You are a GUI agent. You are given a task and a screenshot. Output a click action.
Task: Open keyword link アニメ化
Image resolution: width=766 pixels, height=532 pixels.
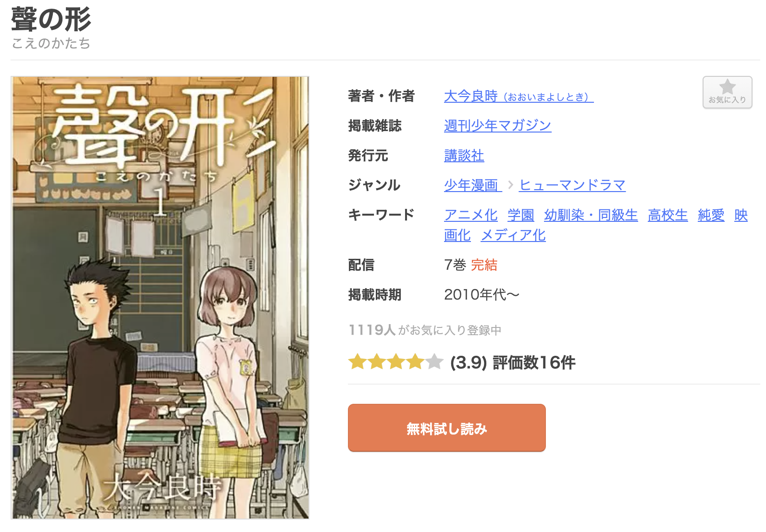pos(470,215)
